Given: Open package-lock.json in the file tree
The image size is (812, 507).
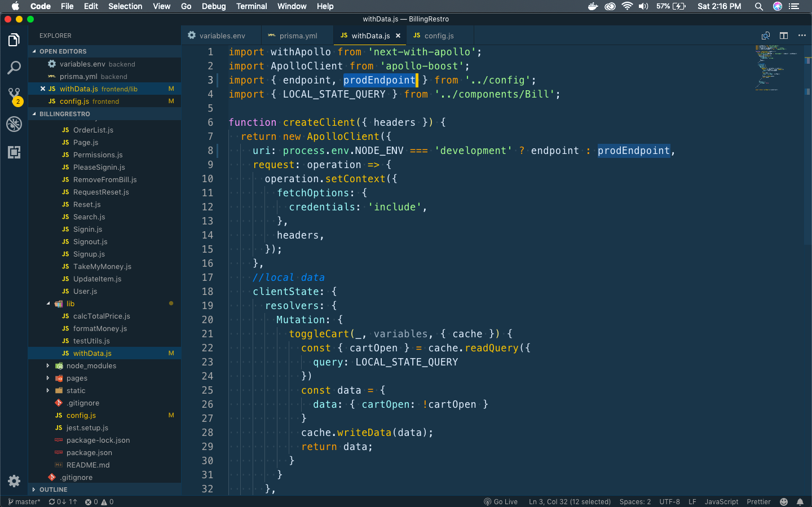Looking at the screenshot, I should pyautogui.click(x=104, y=440).
